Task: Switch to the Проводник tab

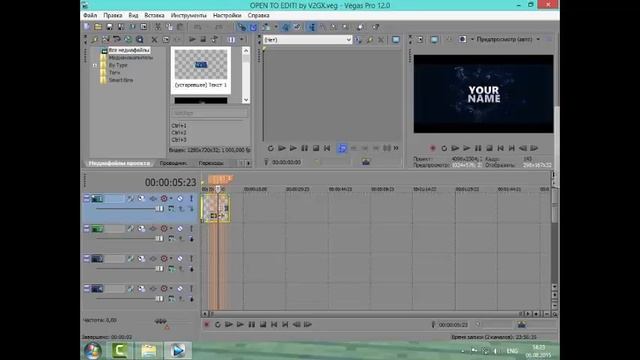Action: click(173, 163)
